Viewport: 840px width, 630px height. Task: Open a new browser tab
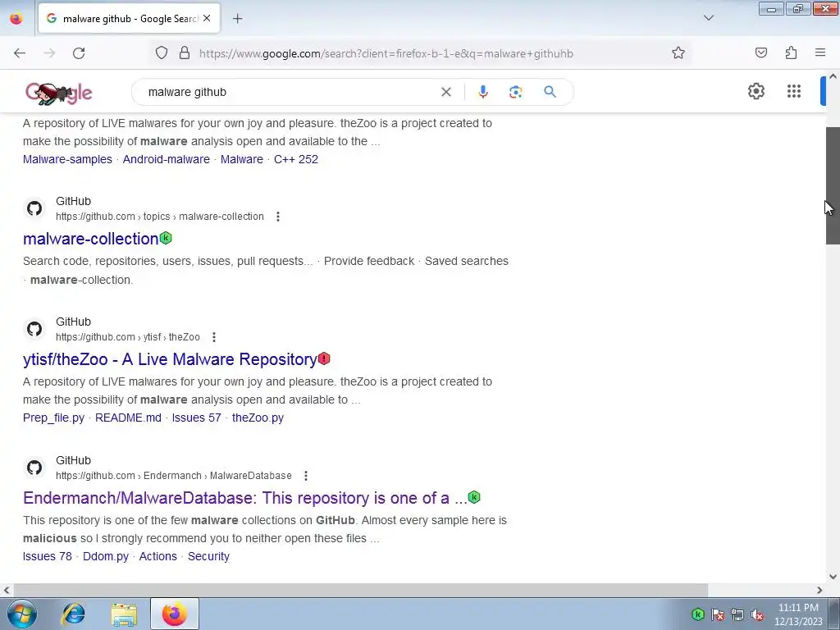coord(238,19)
